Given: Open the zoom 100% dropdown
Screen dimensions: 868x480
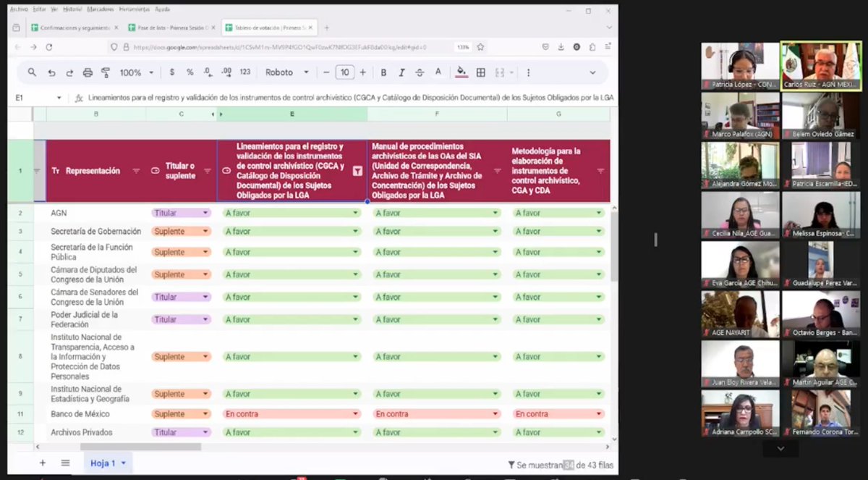Looking at the screenshot, I should pos(137,72).
